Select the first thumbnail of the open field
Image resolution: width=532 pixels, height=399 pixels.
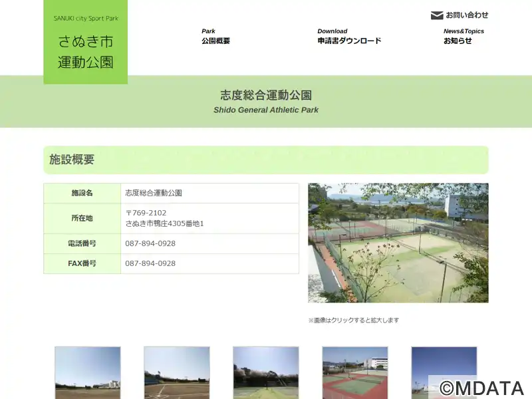[x=88, y=372]
